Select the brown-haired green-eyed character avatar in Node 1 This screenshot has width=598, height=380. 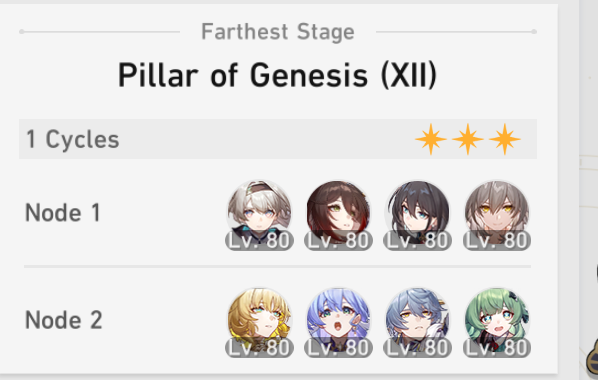pyautogui.click(x=338, y=212)
